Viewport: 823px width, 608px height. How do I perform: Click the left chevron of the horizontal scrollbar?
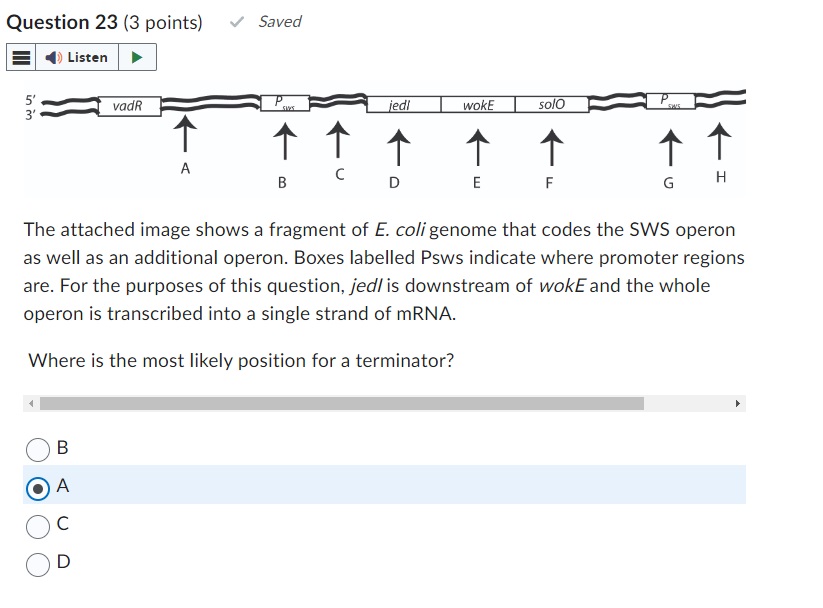tap(29, 403)
